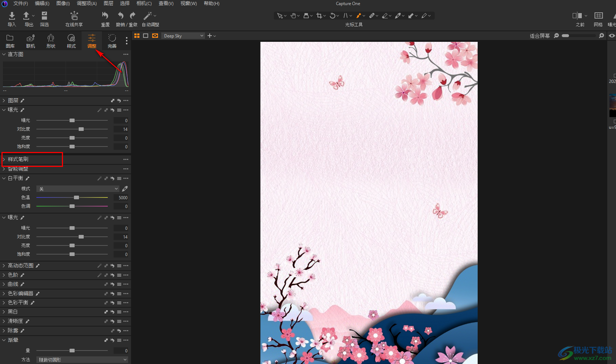
Task: Click the tool tabs three-dot menu
Action: point(127,41)
